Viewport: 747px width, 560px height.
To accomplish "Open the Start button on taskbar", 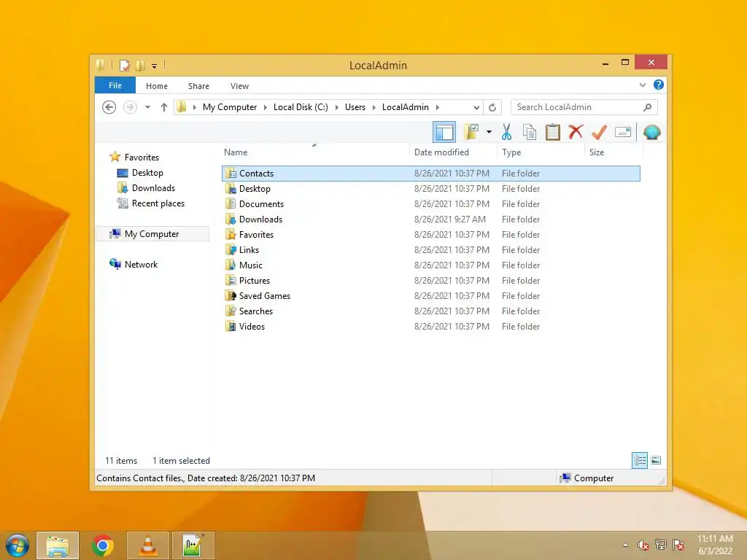I will point(18,545).
